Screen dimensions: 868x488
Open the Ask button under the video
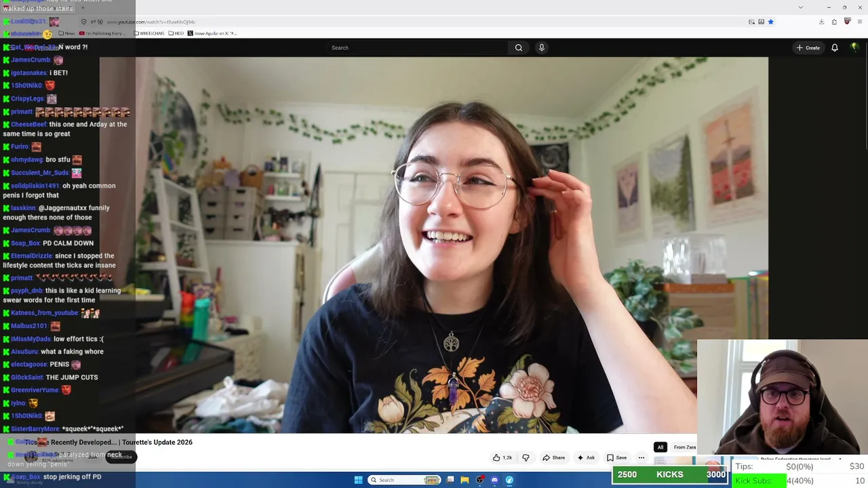click(586, 457)
